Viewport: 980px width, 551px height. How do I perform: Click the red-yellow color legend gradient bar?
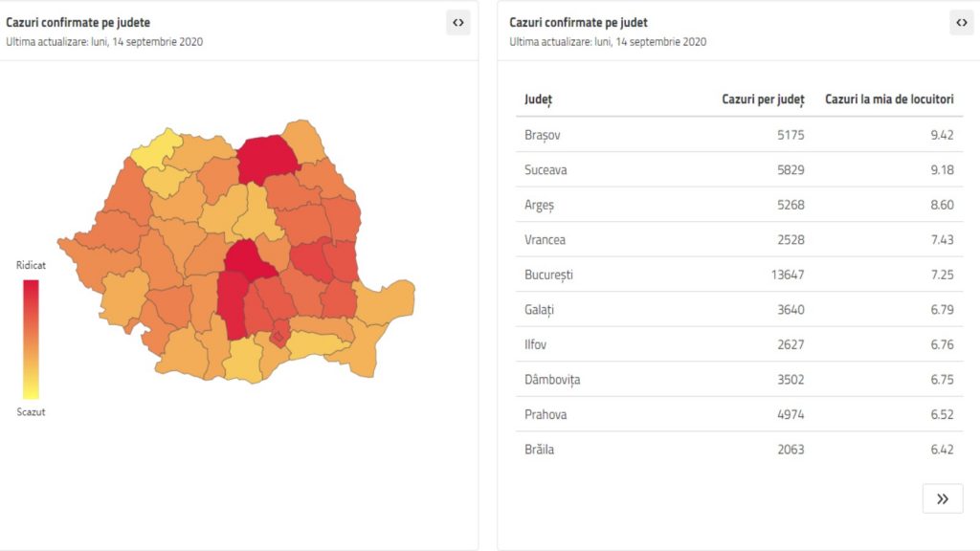click(31, 339)
